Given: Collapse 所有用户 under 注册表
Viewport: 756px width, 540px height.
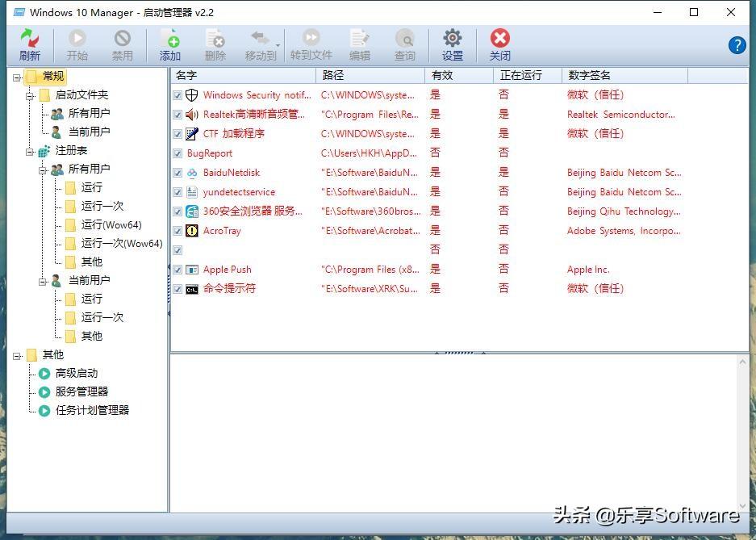Looking at the screenshot, I should (x=43, y=170).
